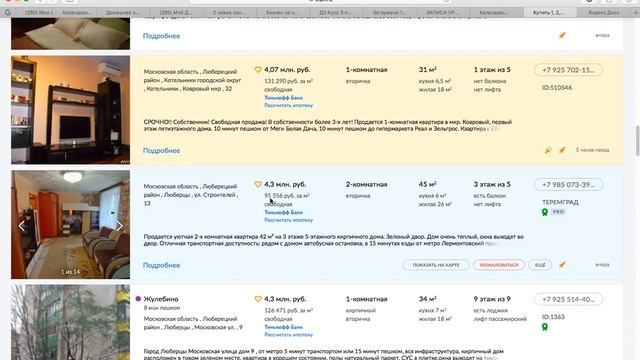Open Подробнее for the Строителей 13 listing

pos(161,265)
